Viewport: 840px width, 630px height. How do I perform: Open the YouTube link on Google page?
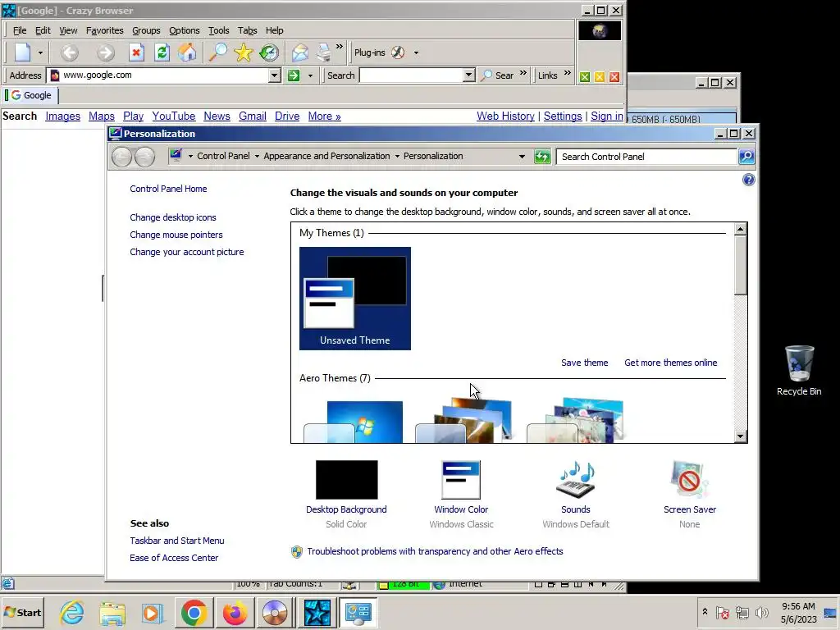pyautogui.click(x=174, y=116)
